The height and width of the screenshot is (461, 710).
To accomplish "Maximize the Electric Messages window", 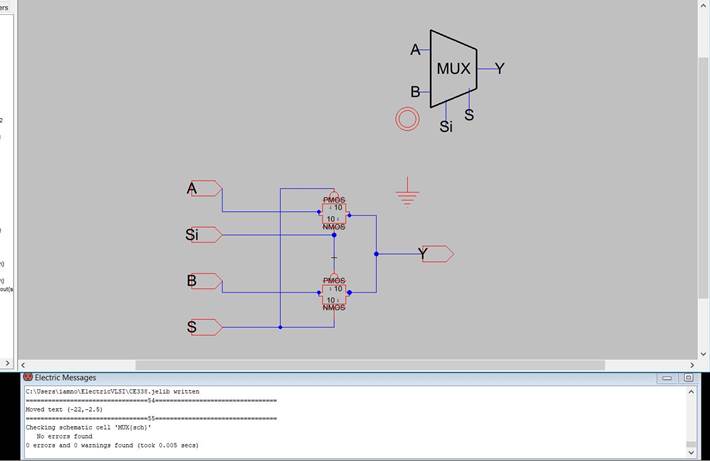I will point(688,378).
